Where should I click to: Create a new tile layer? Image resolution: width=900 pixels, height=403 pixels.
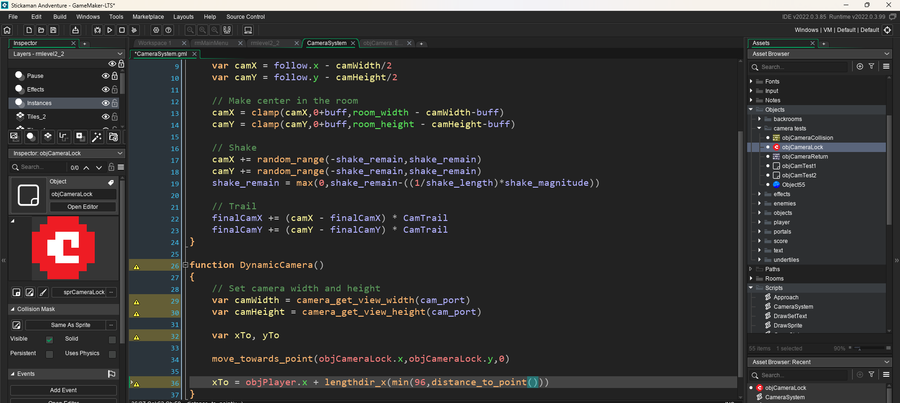47,136
